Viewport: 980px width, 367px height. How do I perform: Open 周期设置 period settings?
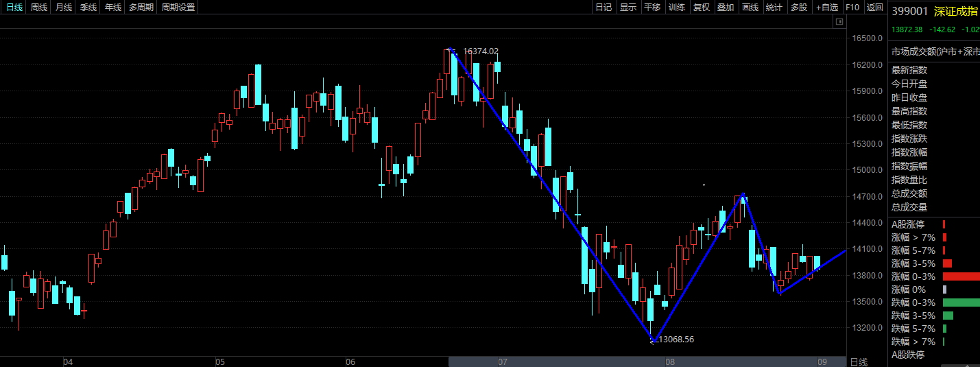coord(178,8)
